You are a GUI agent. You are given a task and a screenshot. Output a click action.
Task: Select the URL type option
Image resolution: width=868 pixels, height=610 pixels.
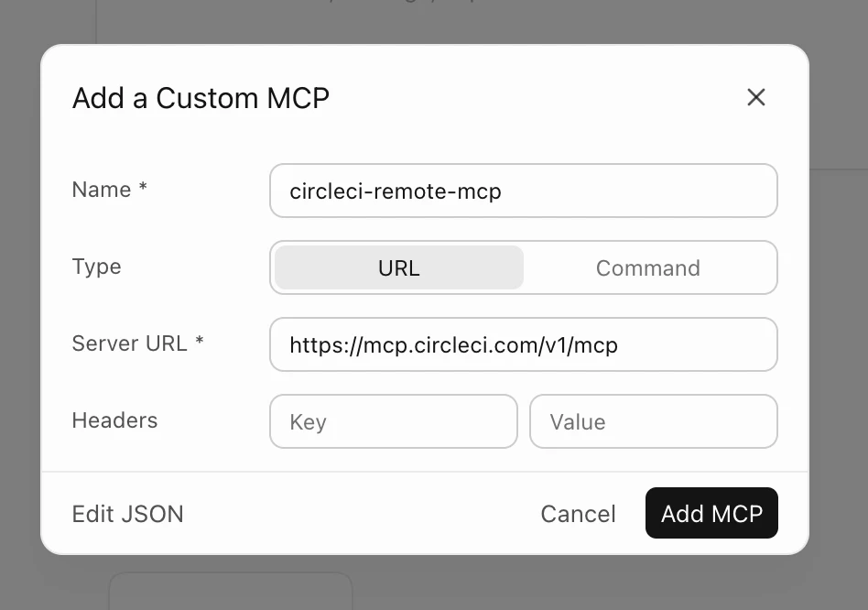[398, 268]
